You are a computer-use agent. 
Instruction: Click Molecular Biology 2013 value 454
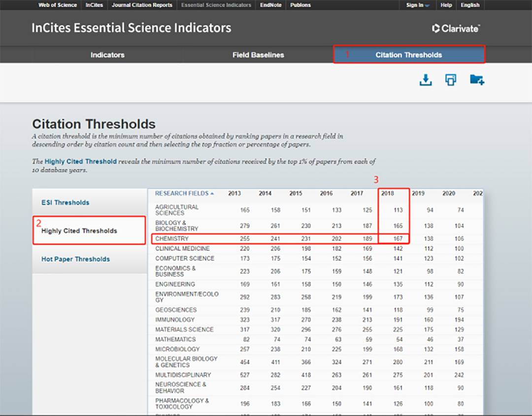coord(245,362)
